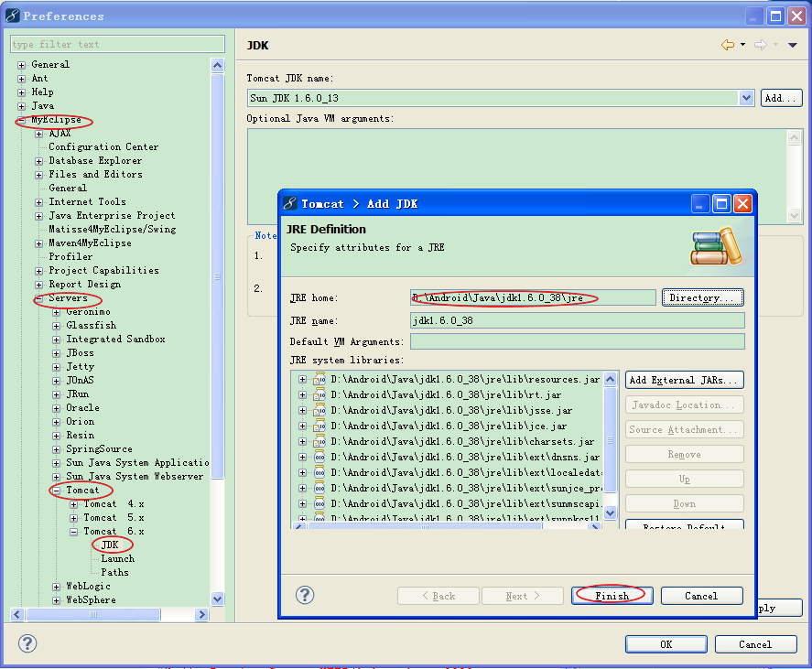Click the Directory... button
812x669 pixels.
coord(703,297)
